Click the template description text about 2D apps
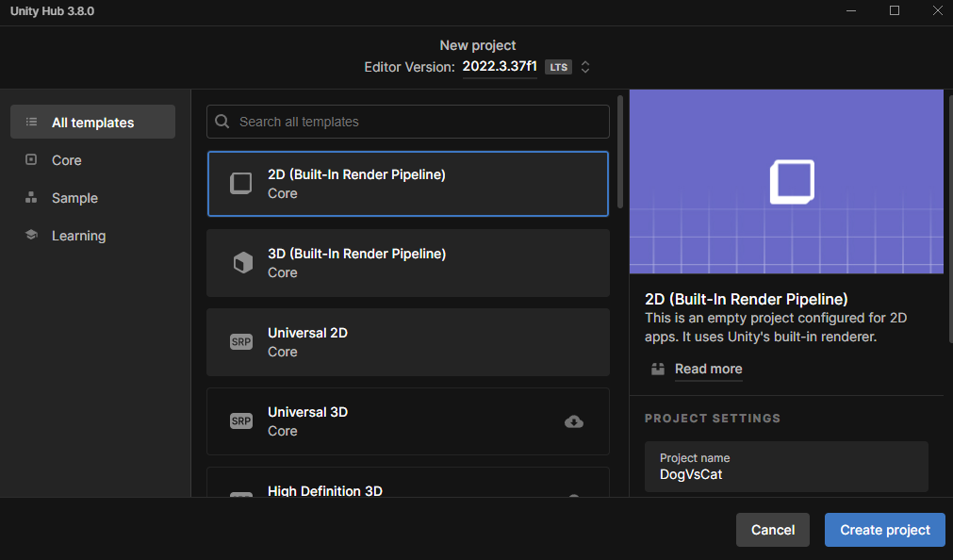This screenshot has width=953, height=560. point(776,327)
